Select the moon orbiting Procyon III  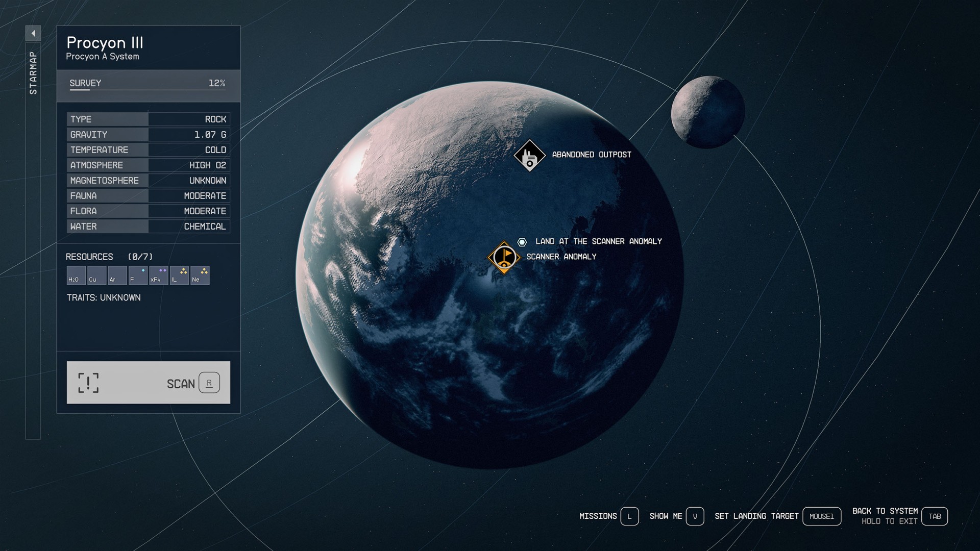[x=708, y=112]
